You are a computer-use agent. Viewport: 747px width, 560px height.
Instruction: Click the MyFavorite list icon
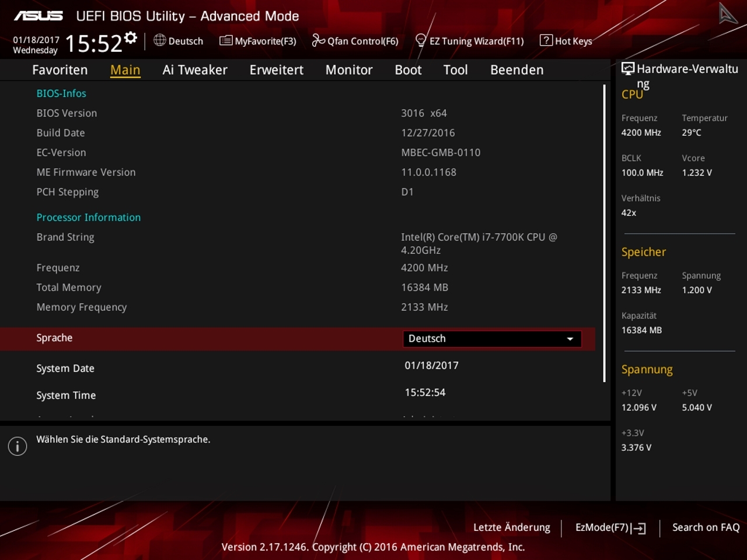click(226, 40)
